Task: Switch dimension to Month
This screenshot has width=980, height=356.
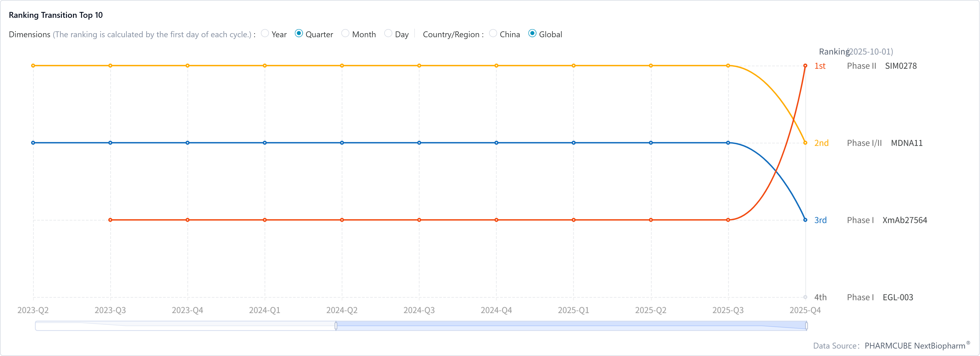Action: click(345, 33)
